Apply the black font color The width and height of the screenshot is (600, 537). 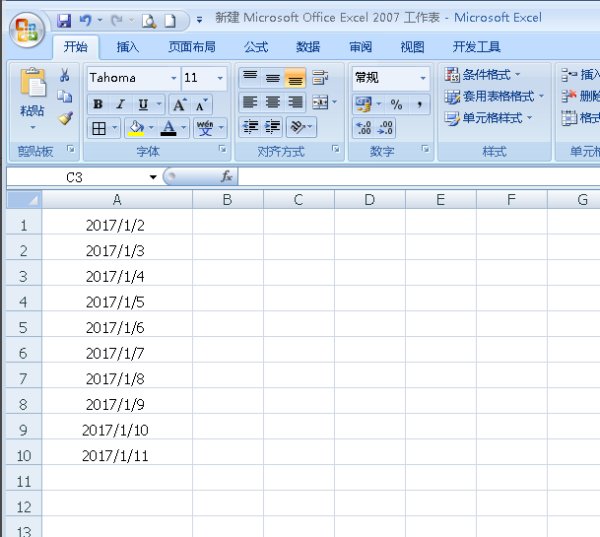pyautogui.click(x=168, y=128)
